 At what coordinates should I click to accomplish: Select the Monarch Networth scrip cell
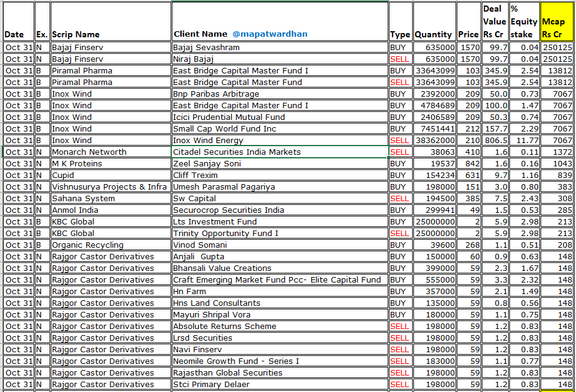point(111,152)
